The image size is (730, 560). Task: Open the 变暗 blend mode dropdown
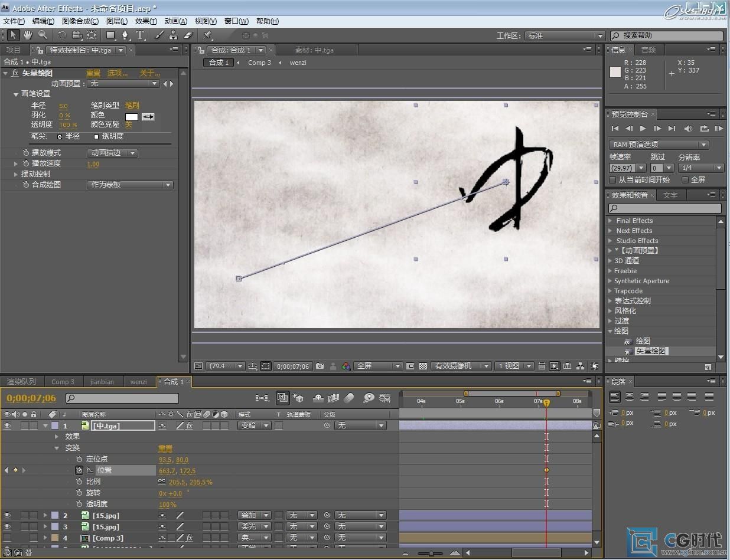point(255,425)
